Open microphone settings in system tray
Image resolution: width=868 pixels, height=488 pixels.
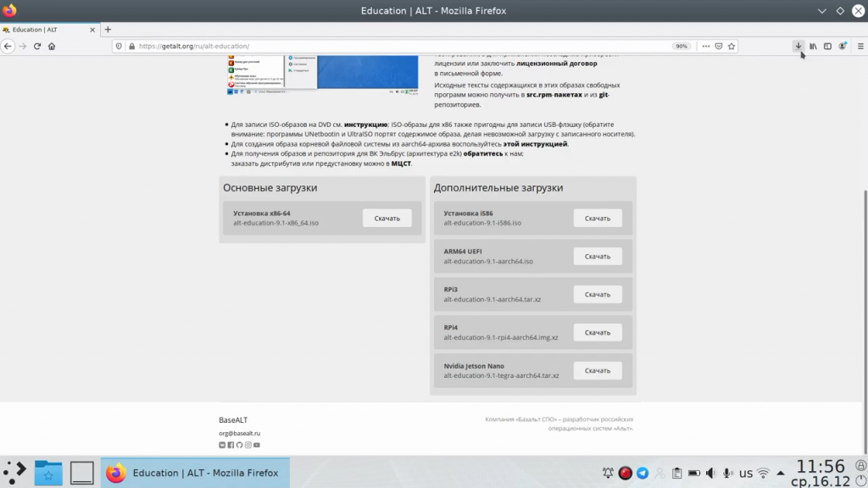(728, 473)
